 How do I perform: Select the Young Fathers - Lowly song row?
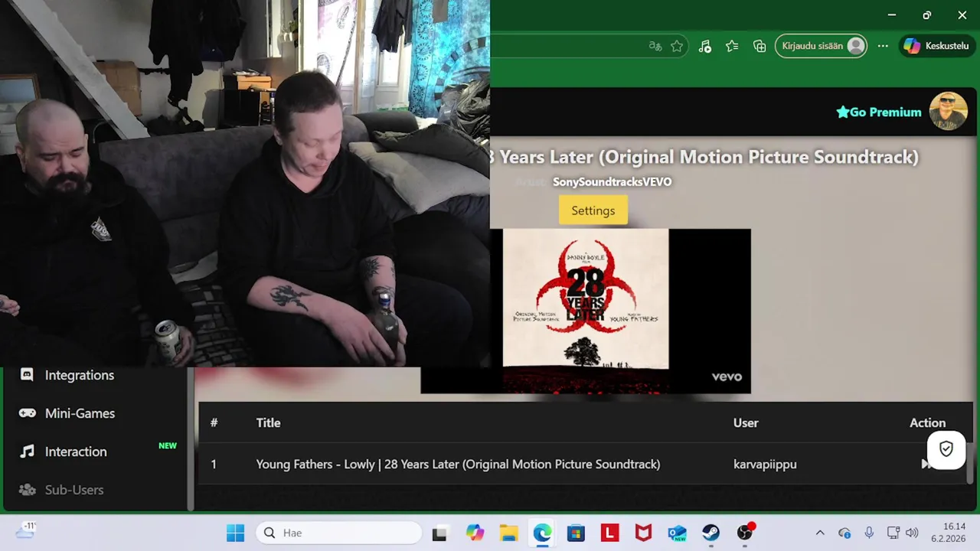583,464
